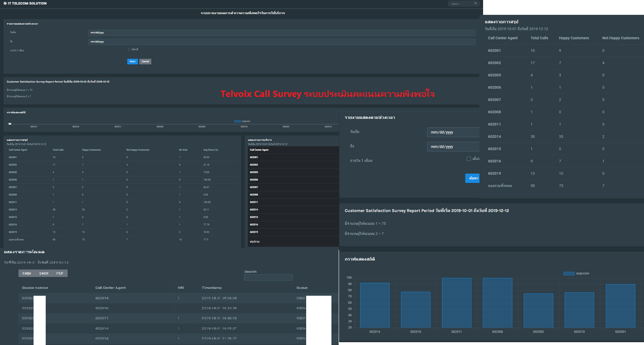Viewport: 644px width, 345px height.
Task: Click agent 602002 in enlarged summary table
Action: pos(494,63)
